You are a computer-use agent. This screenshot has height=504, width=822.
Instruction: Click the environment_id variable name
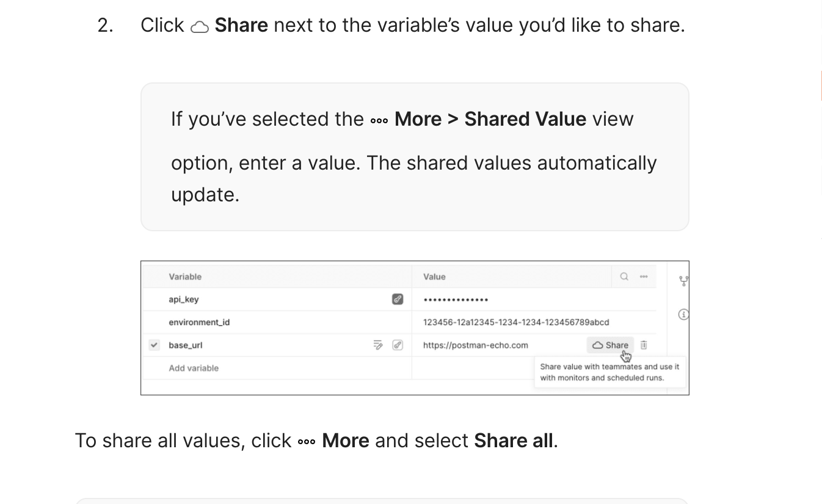pyautogui.click(x=199, y=322)
